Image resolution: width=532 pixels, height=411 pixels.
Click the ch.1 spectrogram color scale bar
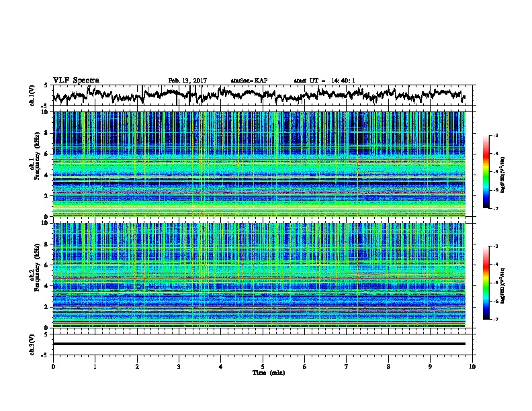tap(486, 172)
